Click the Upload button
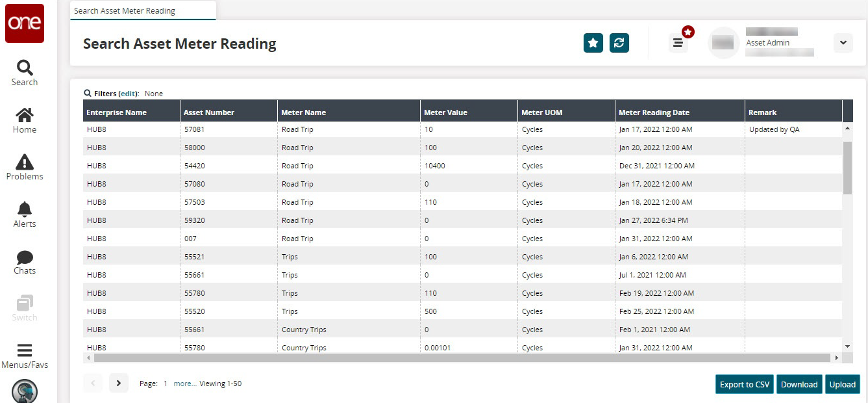The image size is (868, 403). click(x=843, y=384)
